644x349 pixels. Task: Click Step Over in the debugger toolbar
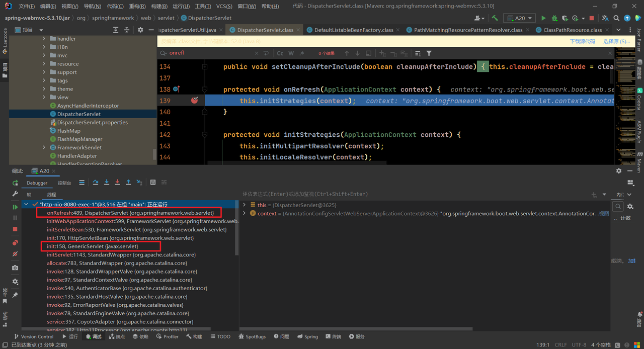click(96, 182)
